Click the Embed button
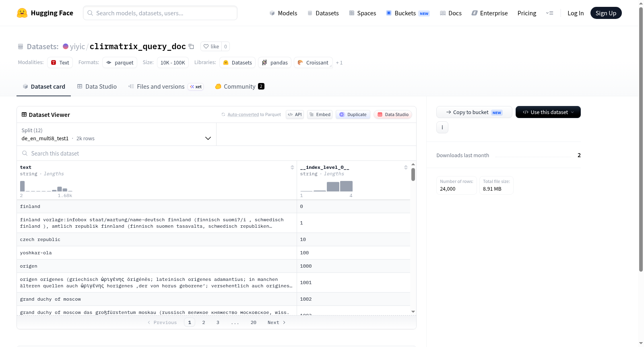The height and width of the screenshot is (347, 644). tap(320, 114)
